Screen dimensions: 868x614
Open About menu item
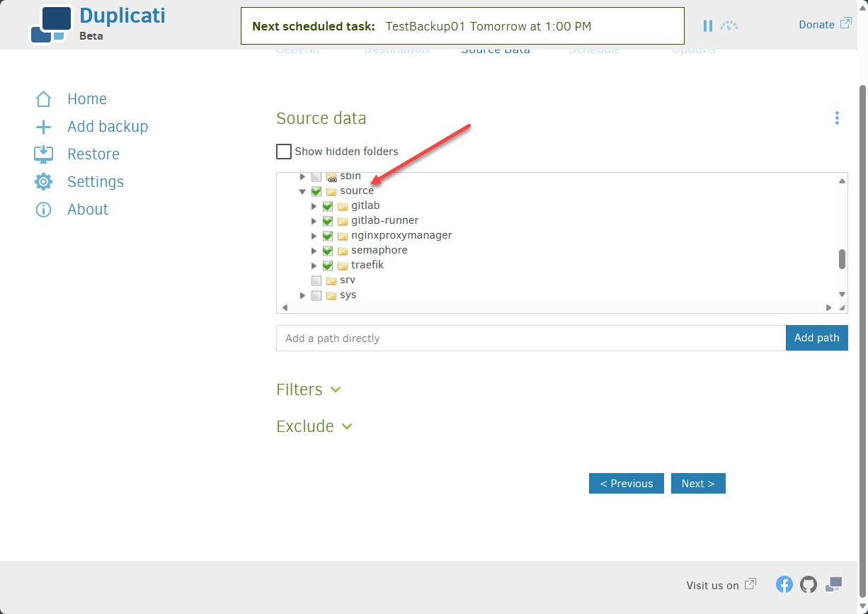[x=88, y=210]
